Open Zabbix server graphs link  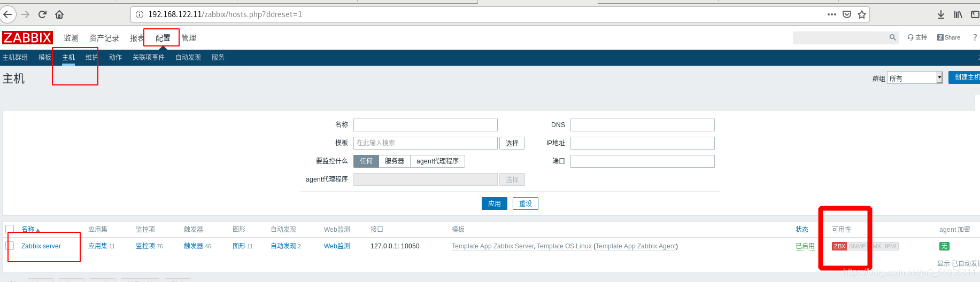(x=239, y=246)
